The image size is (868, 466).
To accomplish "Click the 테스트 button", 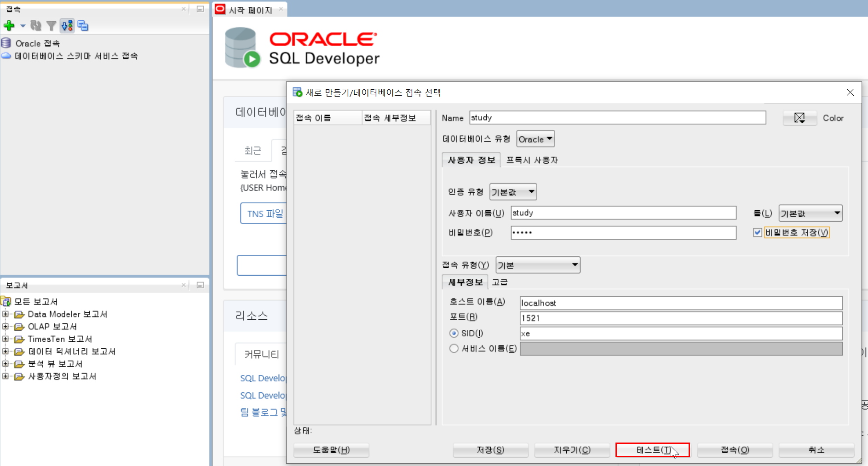I will [653, 450].
